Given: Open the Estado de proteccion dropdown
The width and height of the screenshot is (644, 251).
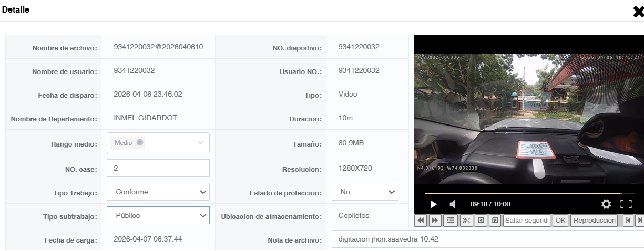Looking at the screenshot, I should click(x=365, y=192).
